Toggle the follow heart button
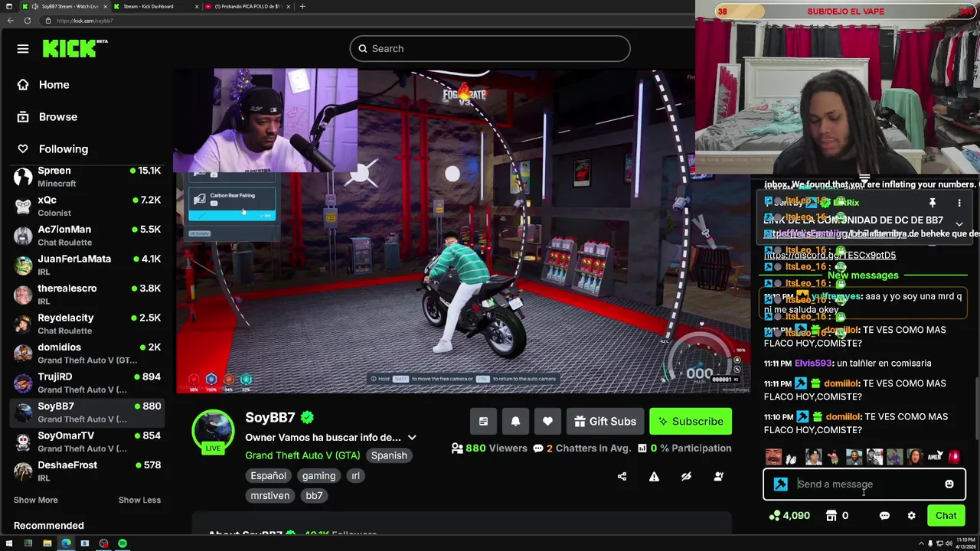 (x=547, y=422)
